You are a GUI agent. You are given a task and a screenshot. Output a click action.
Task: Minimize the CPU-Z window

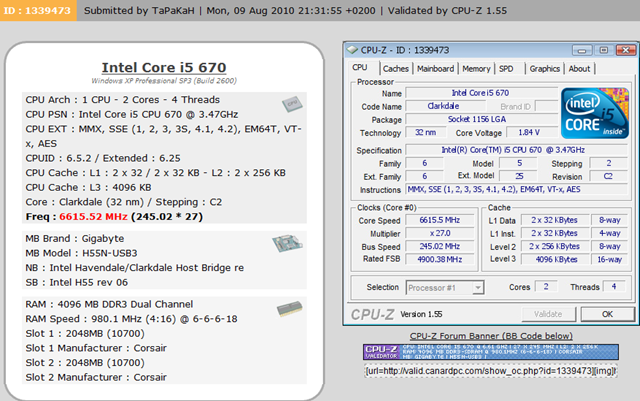point(582,50)
